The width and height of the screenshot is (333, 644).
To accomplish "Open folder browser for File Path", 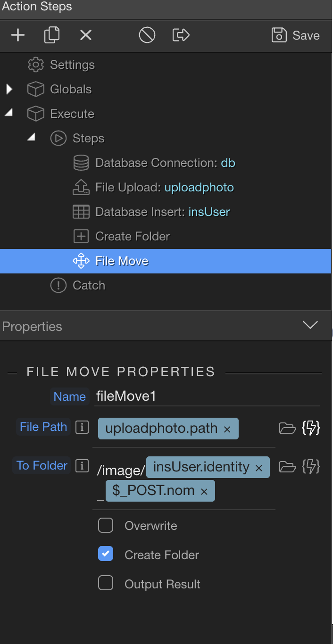I will click(287, 428).
